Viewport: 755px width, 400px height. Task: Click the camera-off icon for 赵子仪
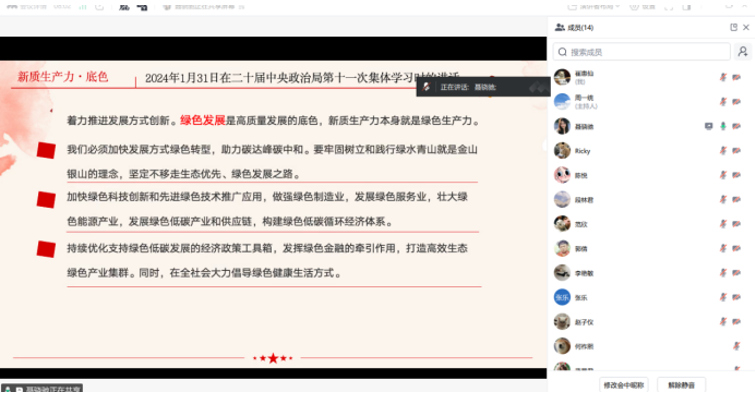[736, 321]
